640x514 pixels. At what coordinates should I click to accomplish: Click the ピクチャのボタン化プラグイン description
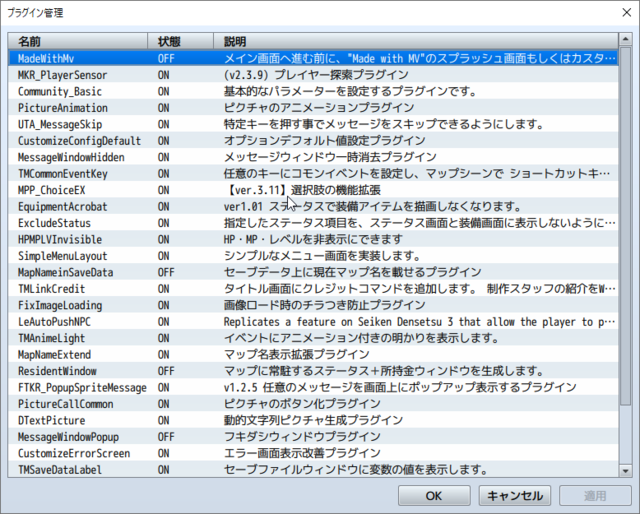pos(302,404)
